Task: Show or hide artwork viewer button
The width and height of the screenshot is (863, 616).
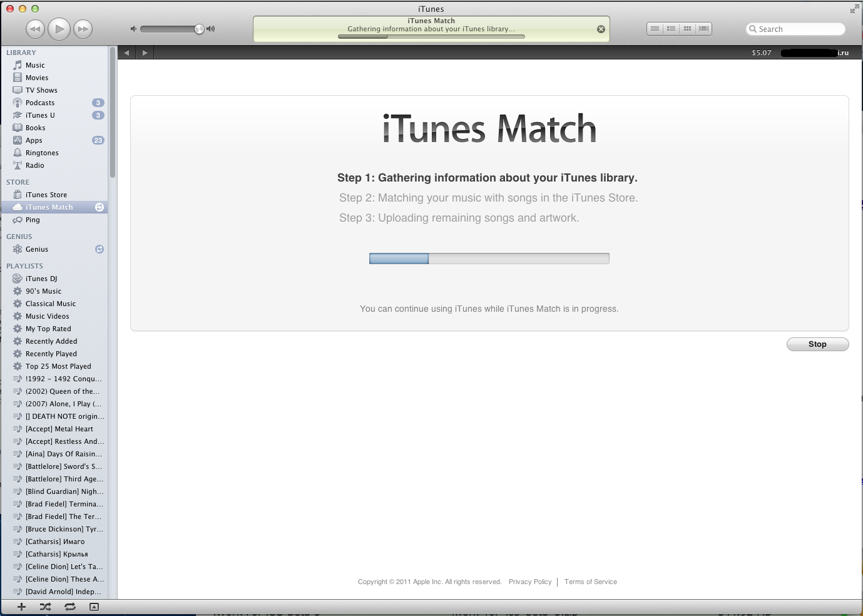Action: pyautogui.click(x=94, y=607)
